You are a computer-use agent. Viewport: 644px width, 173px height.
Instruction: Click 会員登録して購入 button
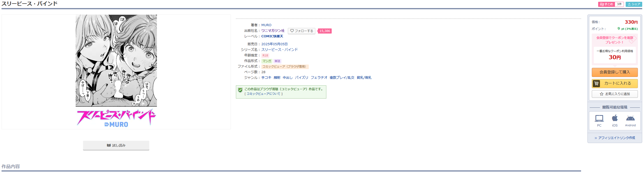tap(615, 72)
